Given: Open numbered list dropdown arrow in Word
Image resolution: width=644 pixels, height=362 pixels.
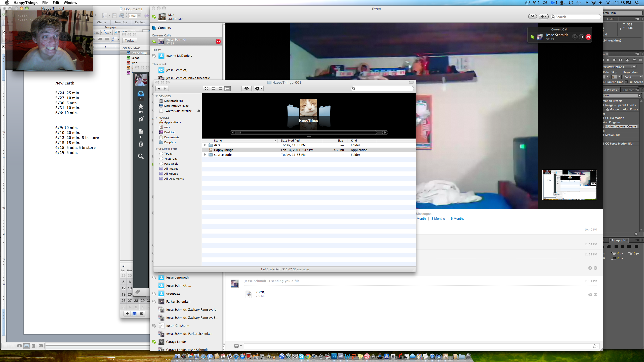Looking at the screenshot, I should tap(101, 32).
